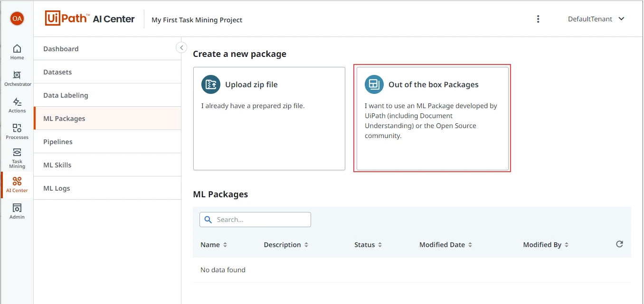Open the OA user avatar
Screen dimensions: 644x304
(17, 18)
